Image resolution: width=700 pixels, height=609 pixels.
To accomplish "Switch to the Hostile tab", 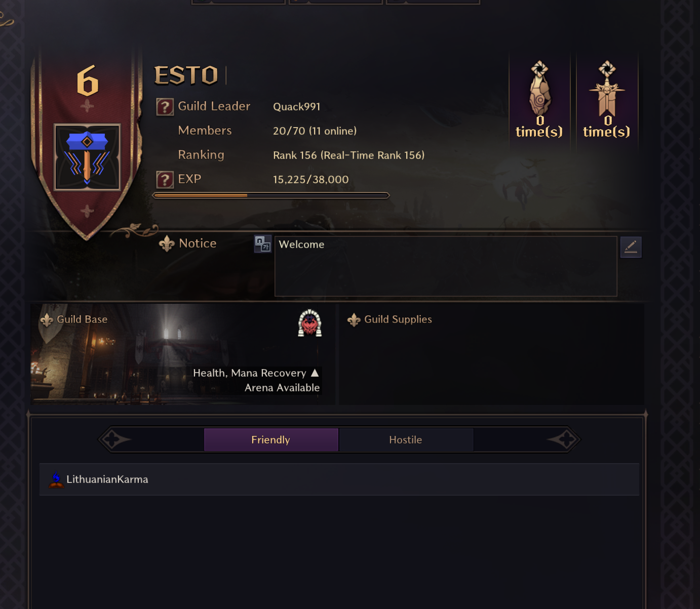I will pyautogui.click(x=406, y=439).
